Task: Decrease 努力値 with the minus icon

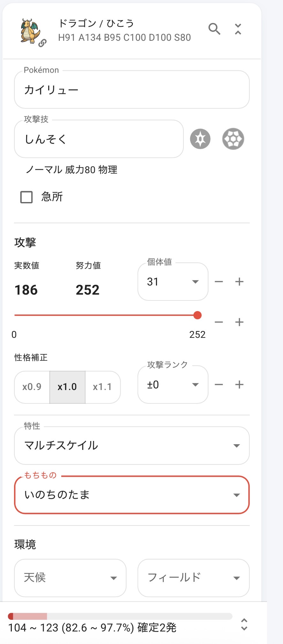Action: coord(219,322)
